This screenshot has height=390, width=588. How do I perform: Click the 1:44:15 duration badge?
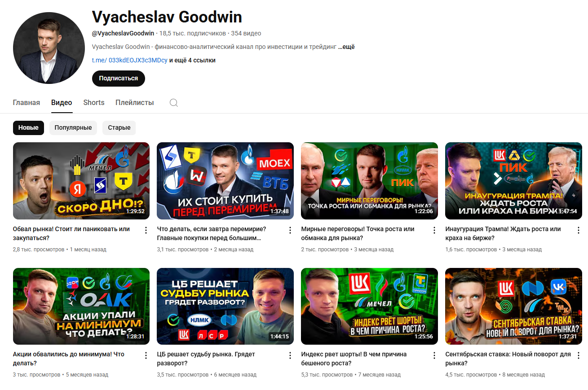279,337
